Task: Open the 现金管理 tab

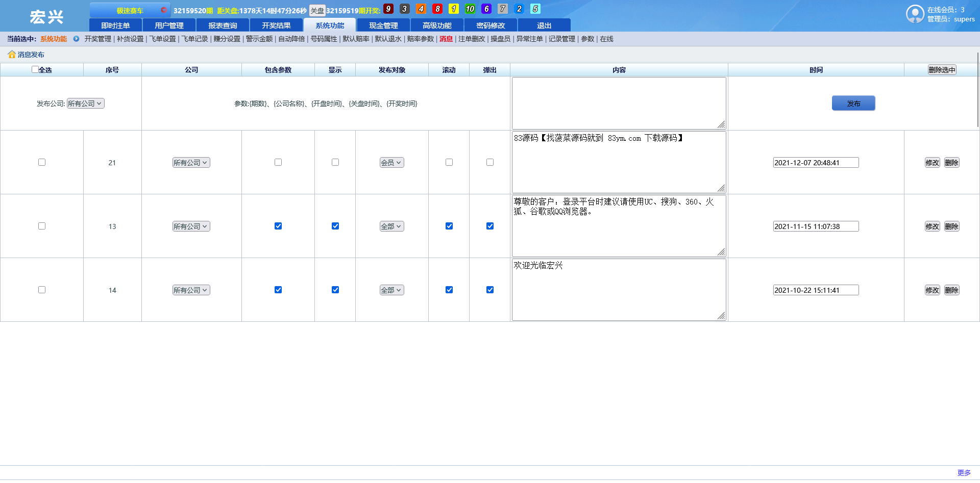Action: tap(383, 25)
